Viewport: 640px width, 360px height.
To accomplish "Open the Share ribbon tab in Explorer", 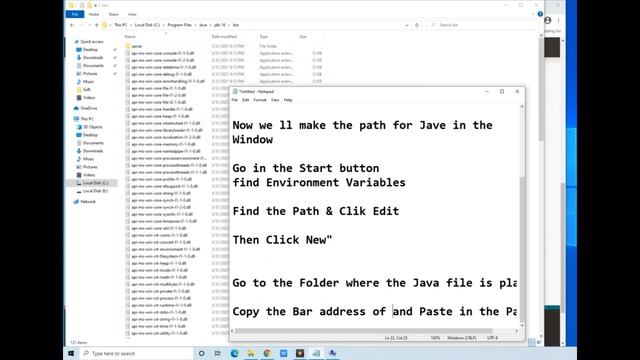I will coord(113,14).
